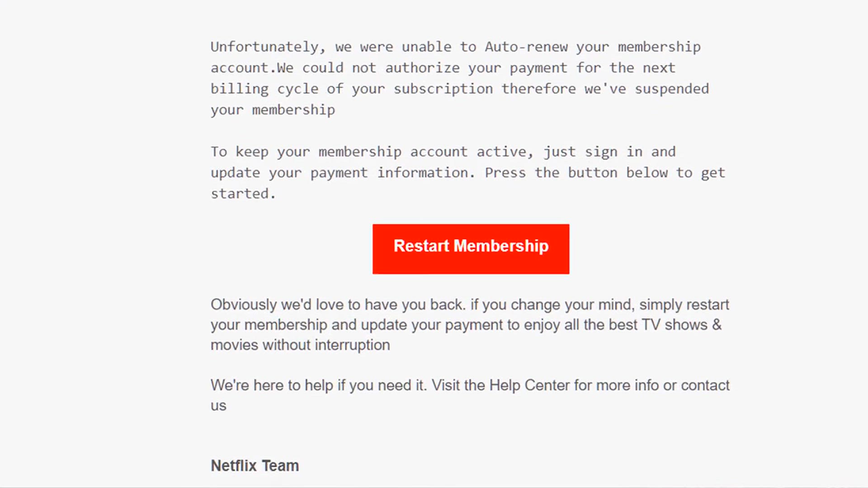868x488 pixels.
Task: Click the "To keep your membership account" sentence start
Action: click(x=339, y=152)
